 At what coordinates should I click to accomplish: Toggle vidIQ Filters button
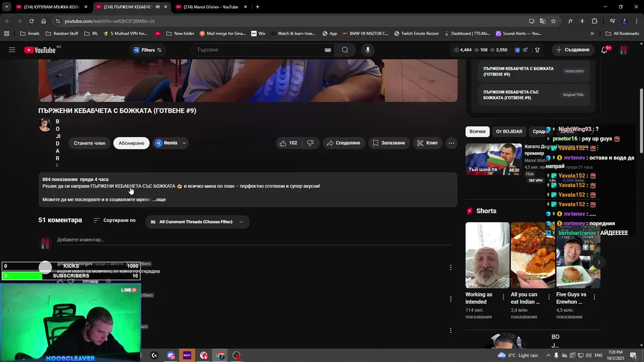pos(147,50)
